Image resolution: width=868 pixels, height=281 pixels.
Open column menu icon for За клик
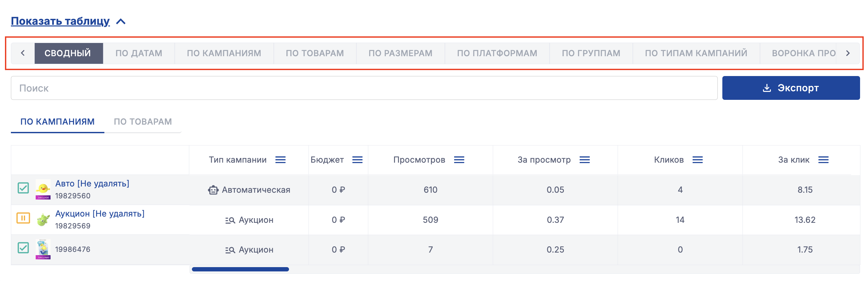(823, 160)
